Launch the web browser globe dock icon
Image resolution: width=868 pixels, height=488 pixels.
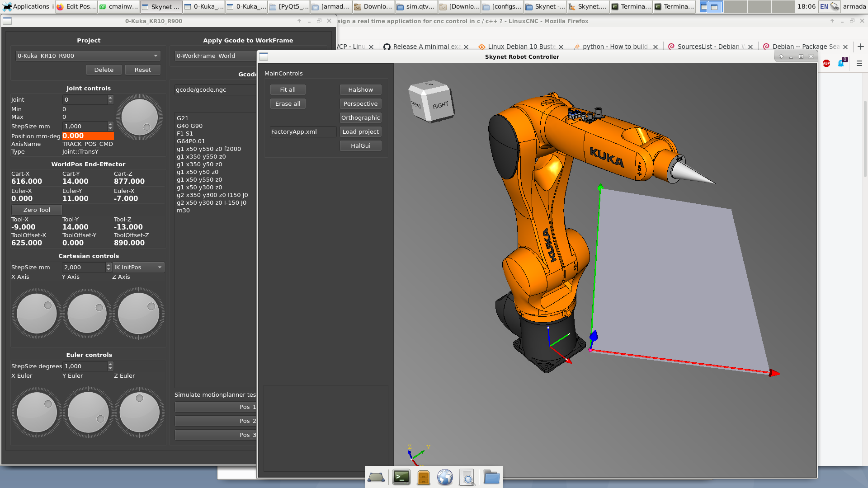click(445, 477)
